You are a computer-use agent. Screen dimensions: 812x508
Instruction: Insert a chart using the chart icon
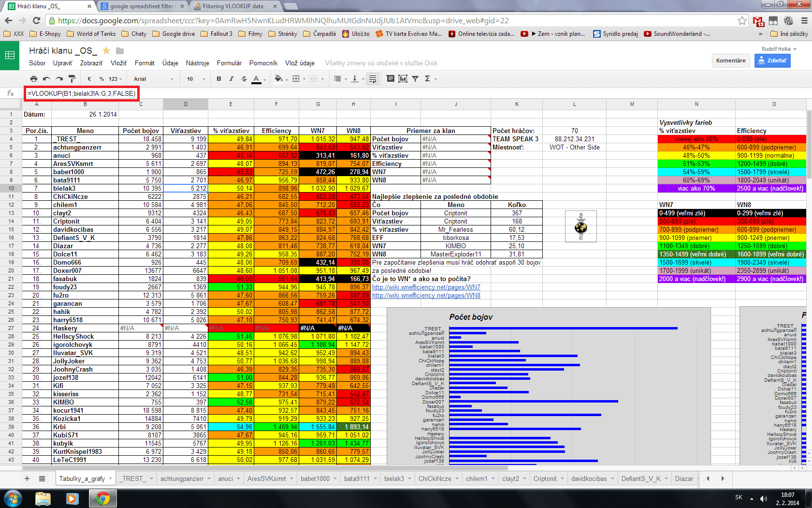pyautogui.click(x=402, y=79)
